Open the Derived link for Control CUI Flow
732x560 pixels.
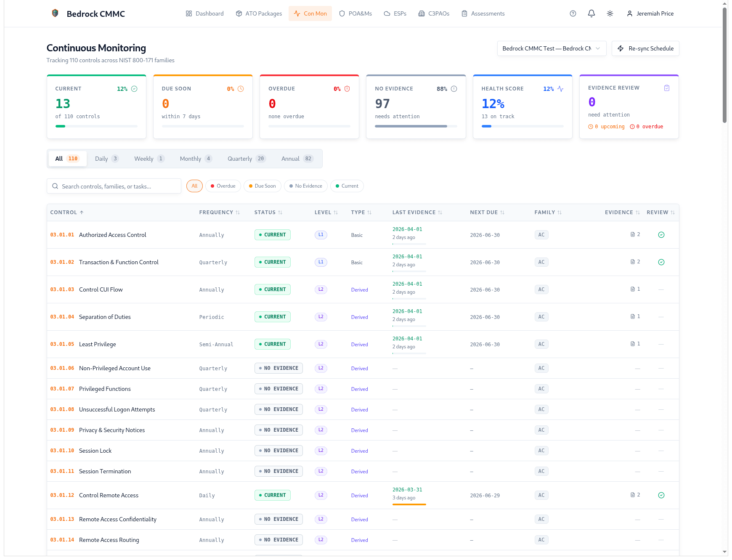(x=359, y=289)
